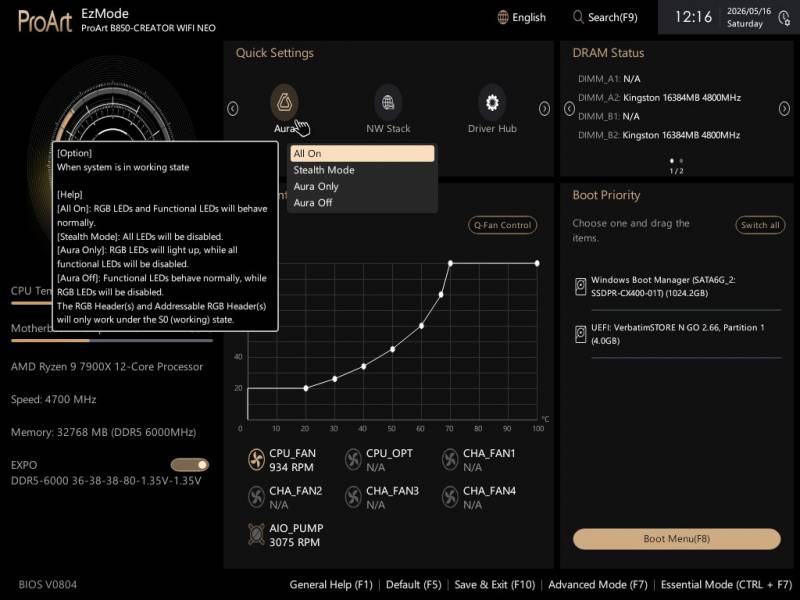Click DIMM_B1 N/A entry

pyautogui.click(x=608, y=116)
